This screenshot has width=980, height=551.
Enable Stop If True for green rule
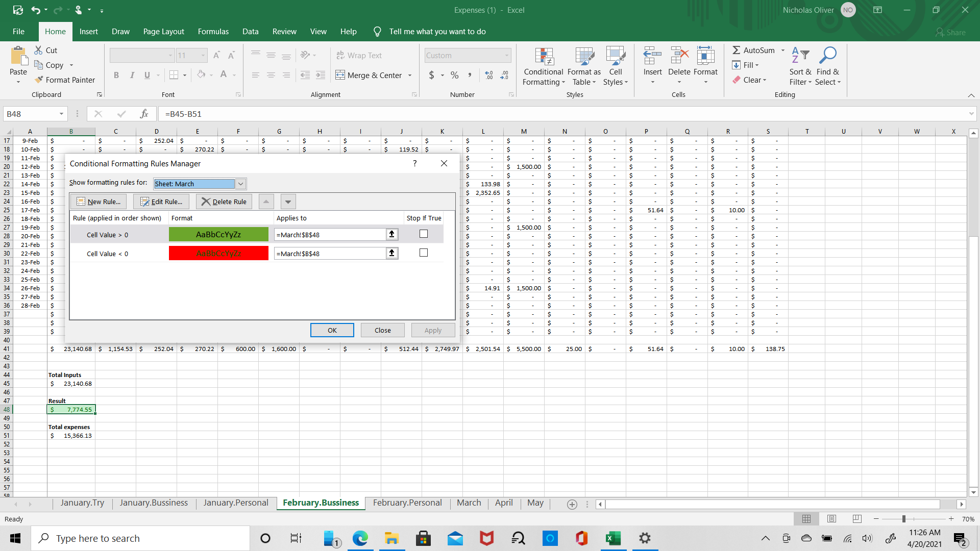pos(423,234)
